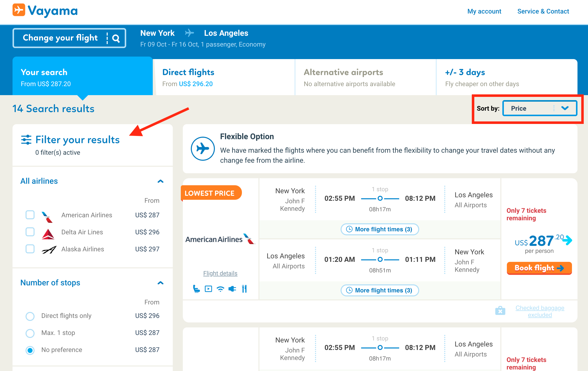The height and width of the screenshot is (371, 588).
Task: Expand More flight times for outbound flight
Action: 380,229
